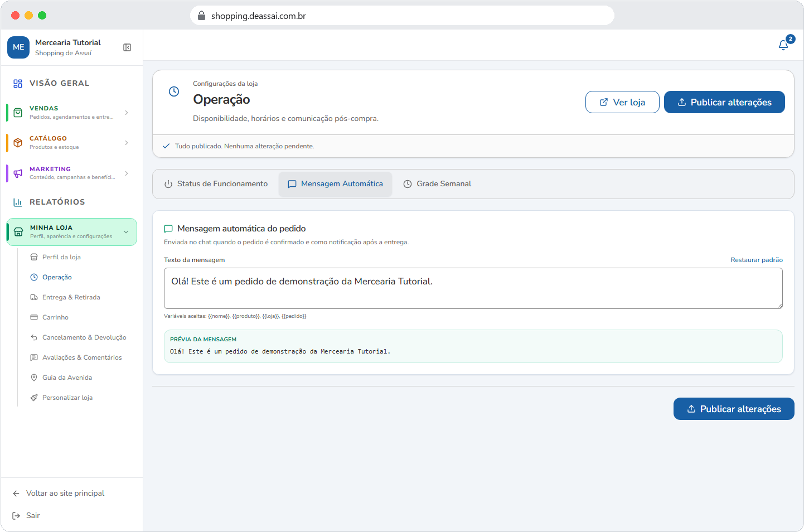The image size is (804, 532).
Task: Click the Personalizar loja brush icon
Action: pyautogui.click(x=34, y=398)
